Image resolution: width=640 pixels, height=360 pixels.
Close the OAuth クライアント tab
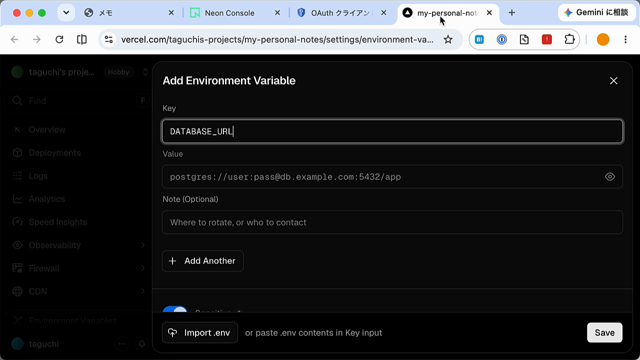coord(384,13)
